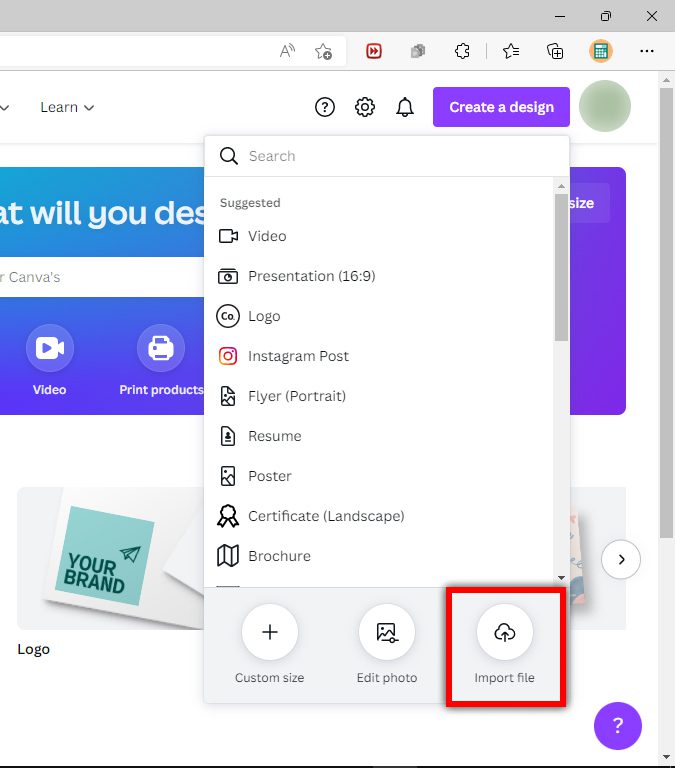
Task: Click the Flyer (Portrait) icon
Action: 228,396
